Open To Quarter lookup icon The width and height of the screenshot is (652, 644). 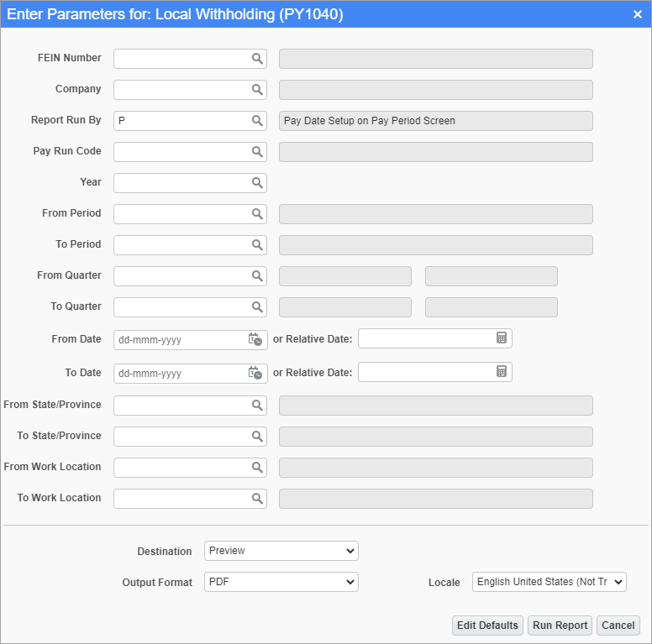[x=257, y=307]
